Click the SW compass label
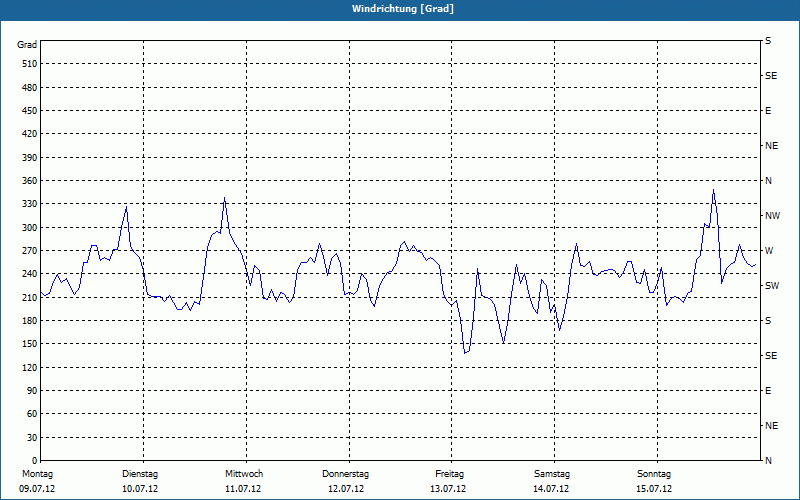 (x=772, y=286)
